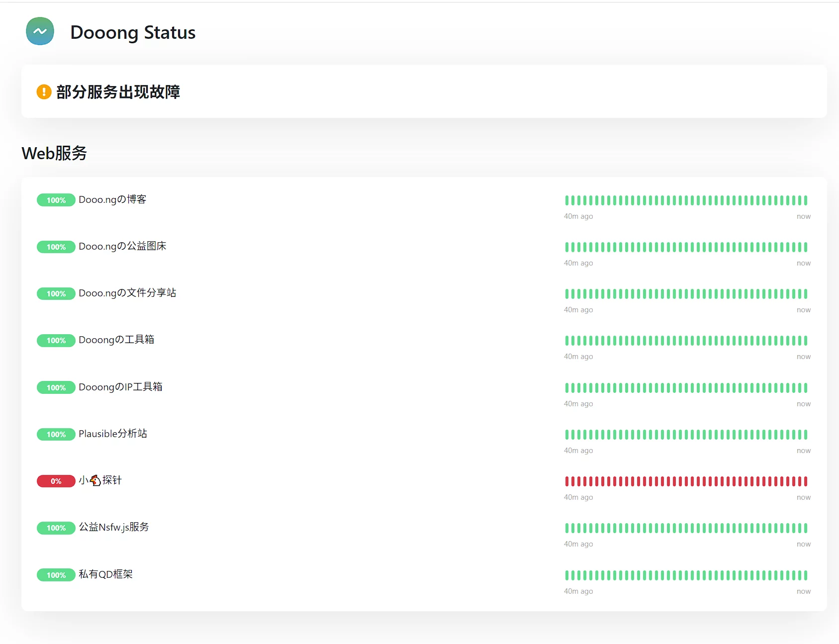839x644 pixels.
Task: Click the chicken emoji in probe name
Action: (95, 480)
